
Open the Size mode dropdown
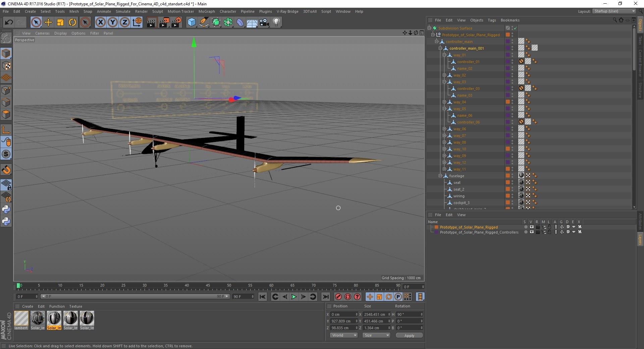pos(376,335)
